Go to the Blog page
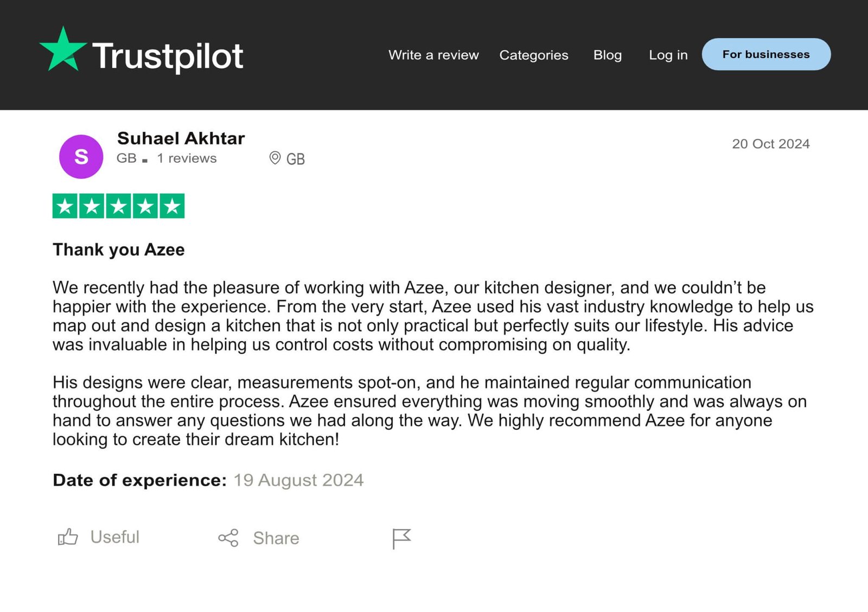The image size is (868, 612). tap(607, 55)
